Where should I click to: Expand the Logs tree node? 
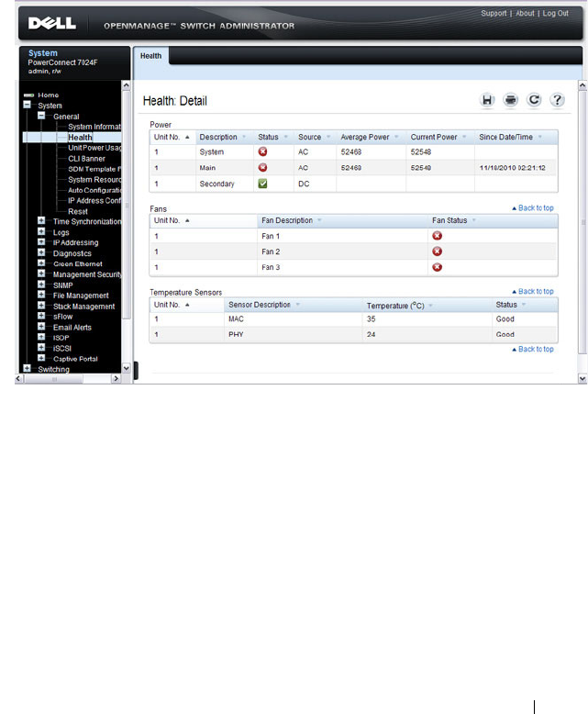click(x=41, y=231)
